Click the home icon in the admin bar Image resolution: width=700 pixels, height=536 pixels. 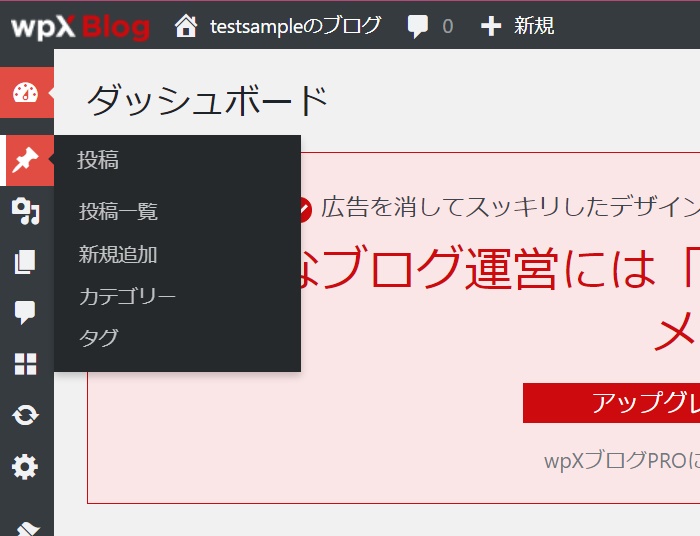point(186,26)
